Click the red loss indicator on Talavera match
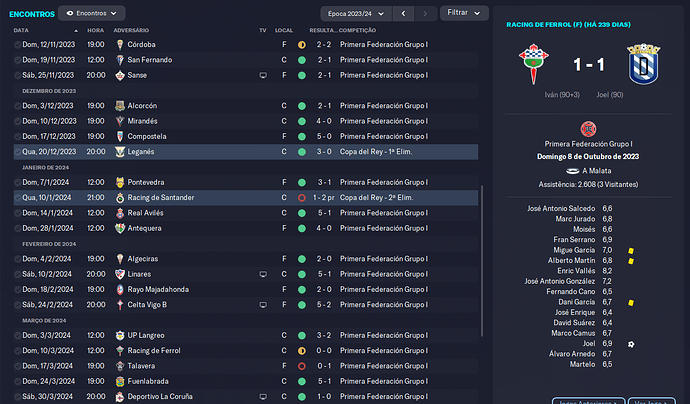The width and height of the screenshot is (690, 404). point(301,366)
